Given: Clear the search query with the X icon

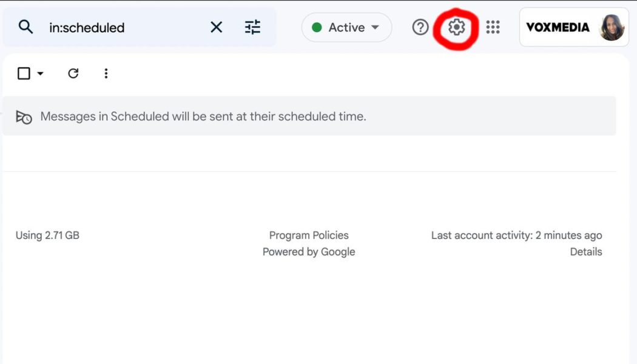Looking at the screenshot, I should coord(216,27).
